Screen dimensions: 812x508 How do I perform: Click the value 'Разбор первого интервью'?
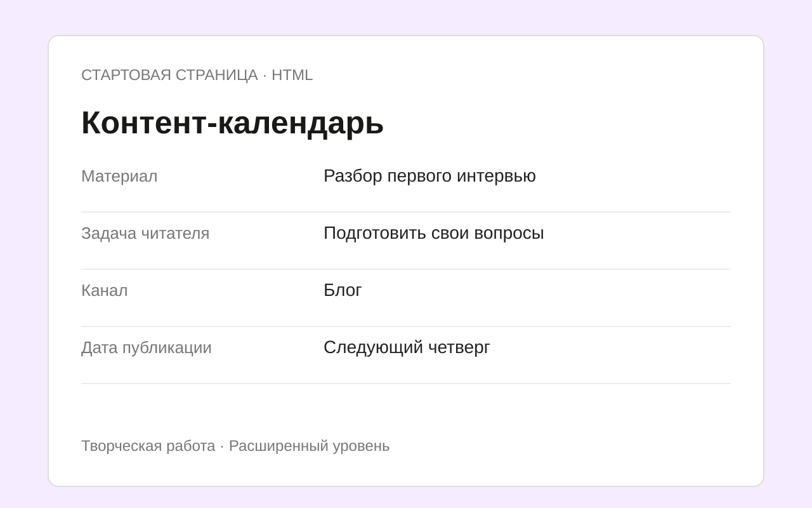(429, 176)
